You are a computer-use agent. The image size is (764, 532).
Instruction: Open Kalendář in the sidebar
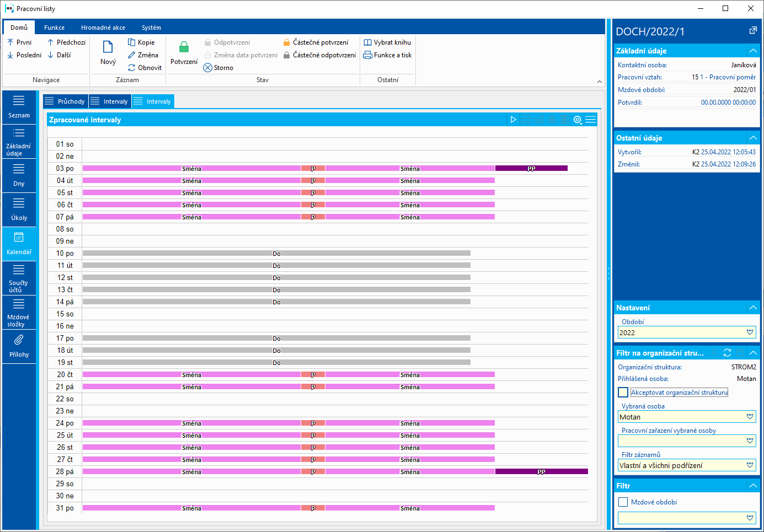click(x=19, y=244)
